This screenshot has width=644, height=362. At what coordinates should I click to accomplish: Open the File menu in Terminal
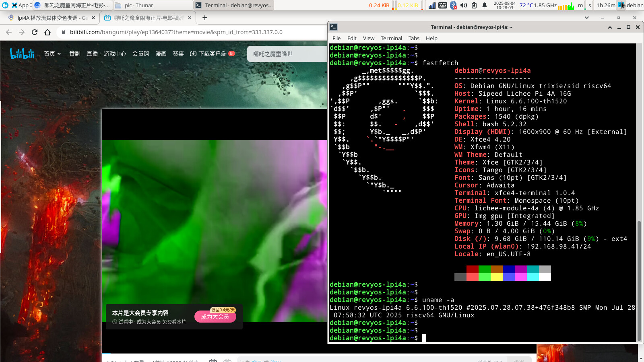coord(336,38)
